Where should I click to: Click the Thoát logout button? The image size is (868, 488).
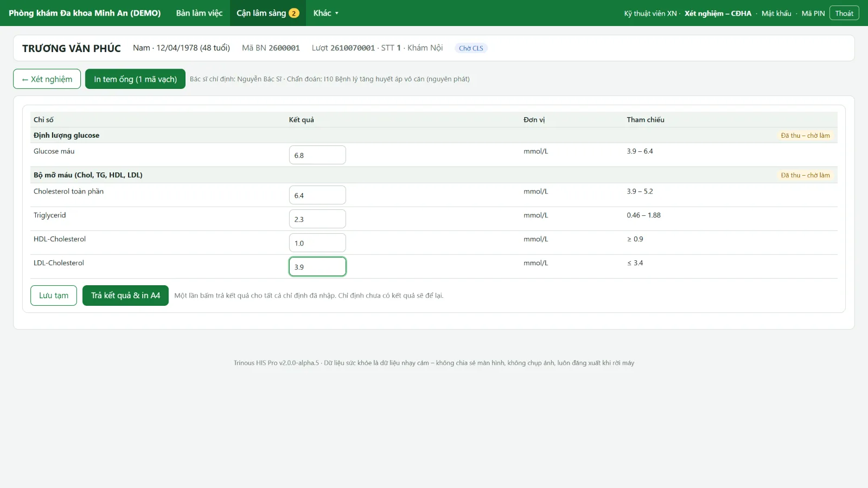pyautogui.click(x=844, y=13)
